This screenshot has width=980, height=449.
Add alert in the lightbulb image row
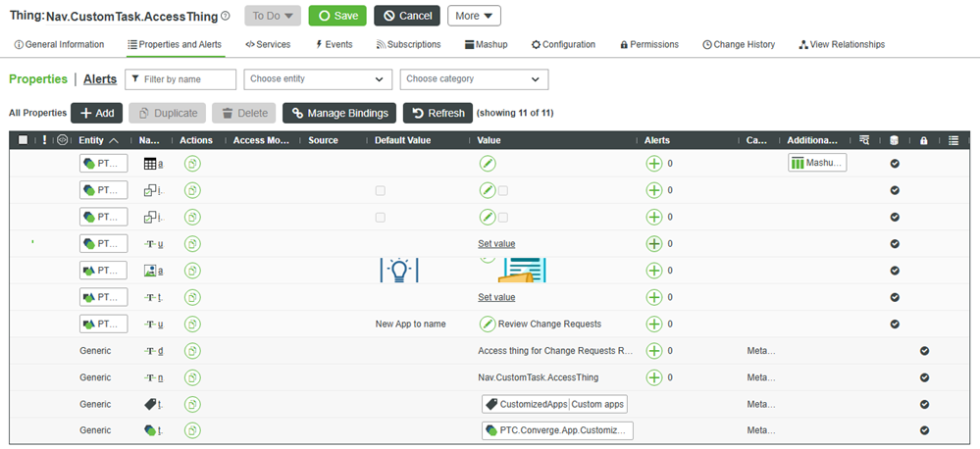(x=653, y=271)
